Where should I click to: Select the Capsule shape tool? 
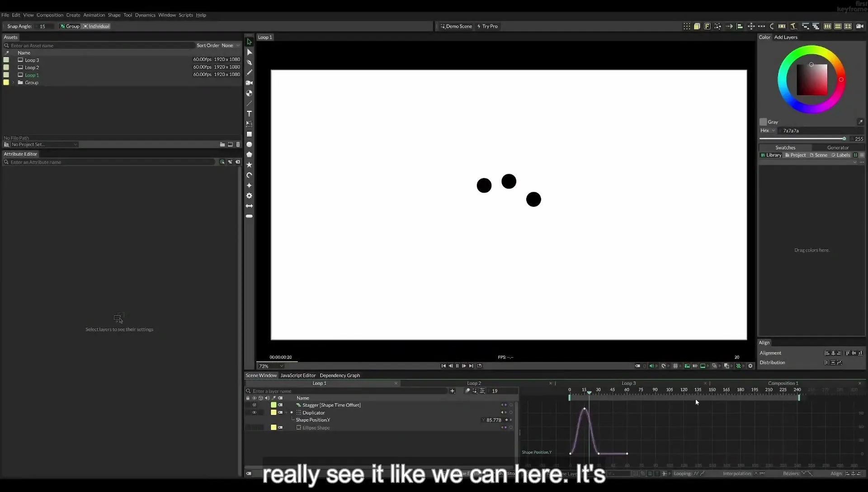[249, 216]
